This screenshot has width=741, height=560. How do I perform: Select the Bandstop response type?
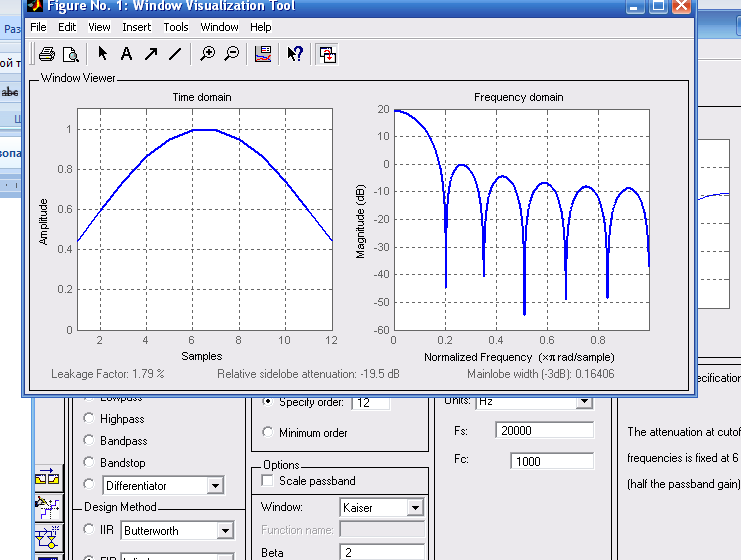[x=89, y=463]
